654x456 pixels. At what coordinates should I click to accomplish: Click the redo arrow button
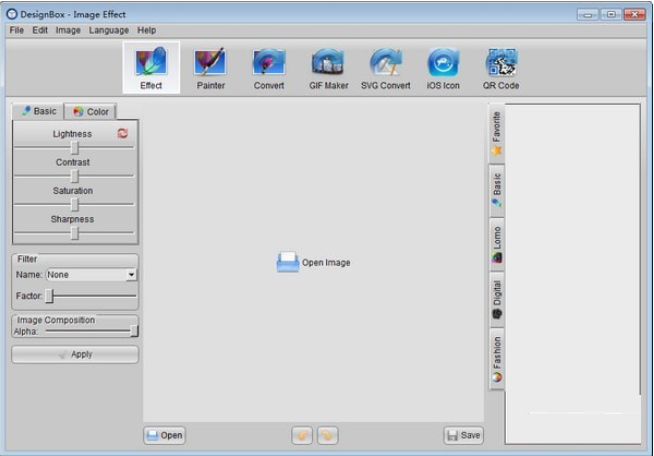pyautogui.click(x=327, y=436)
